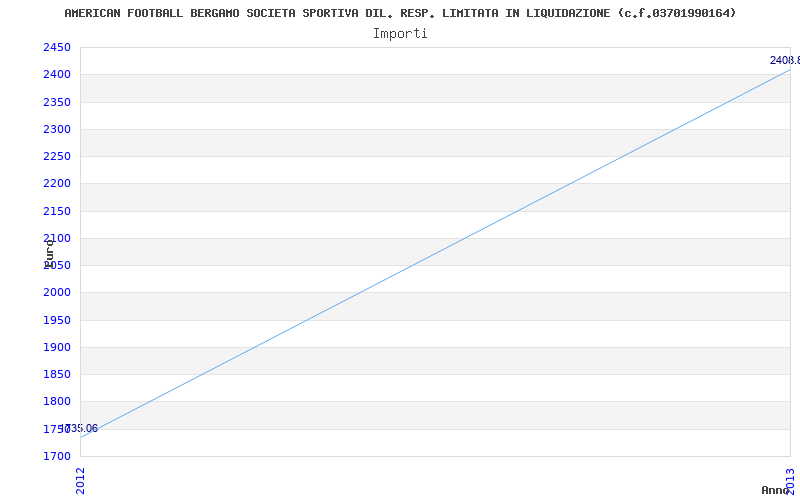Click the 2000 y-axis label

(x=57, y=292)
